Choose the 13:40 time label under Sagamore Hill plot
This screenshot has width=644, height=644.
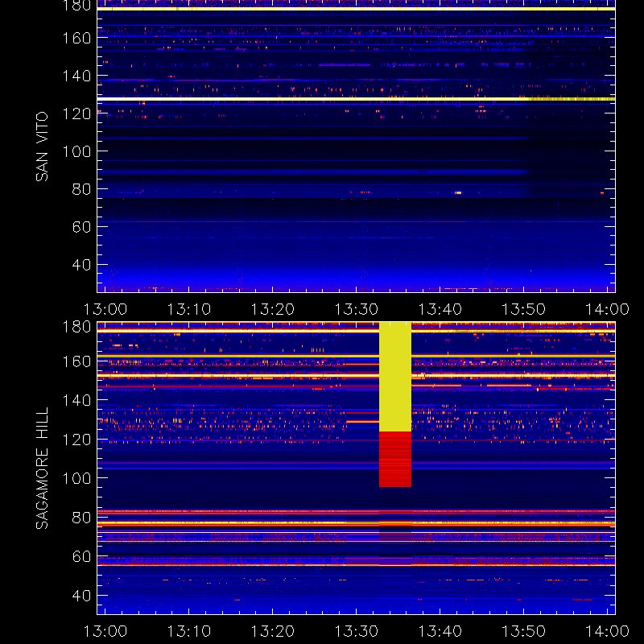pyautogui.click(x=440, y=631)
